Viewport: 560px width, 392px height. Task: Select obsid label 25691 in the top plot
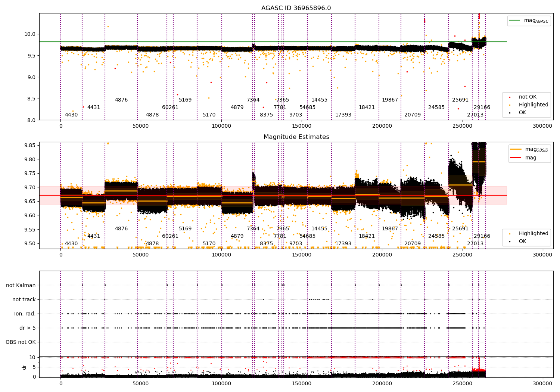[x=460, y=100]
